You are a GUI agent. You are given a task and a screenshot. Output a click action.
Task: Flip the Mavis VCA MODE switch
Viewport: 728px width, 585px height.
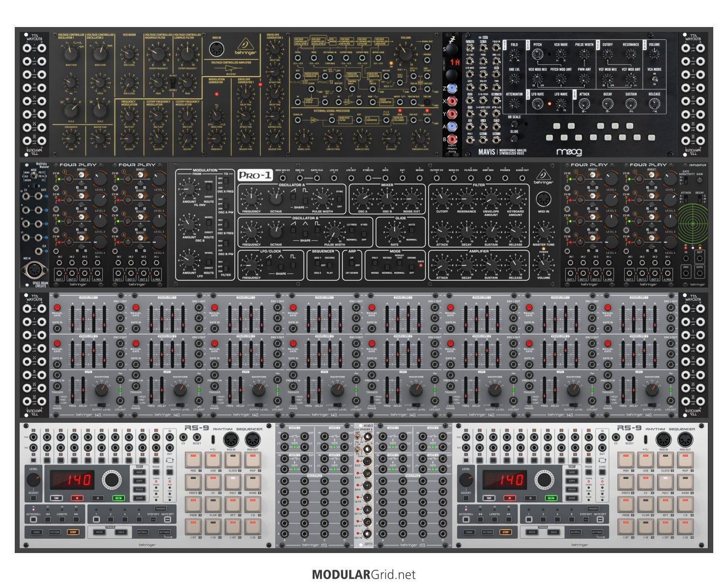coord(654,79)
